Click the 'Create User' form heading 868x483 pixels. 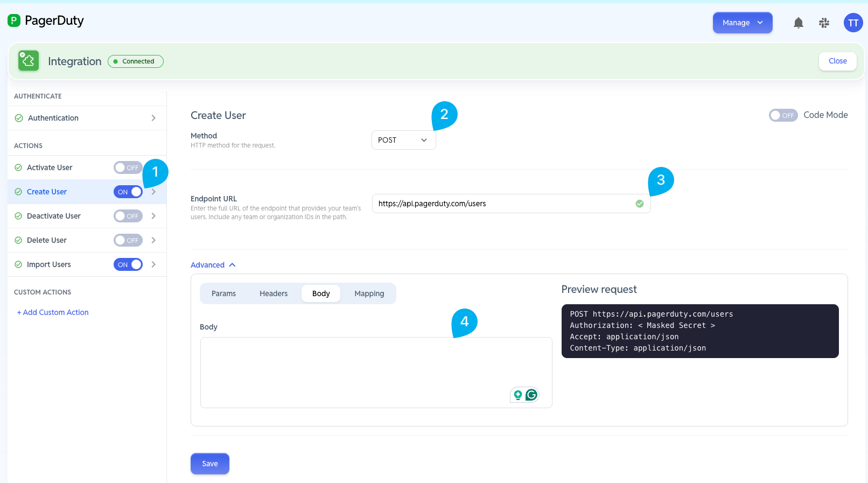(x=218, y=115)
